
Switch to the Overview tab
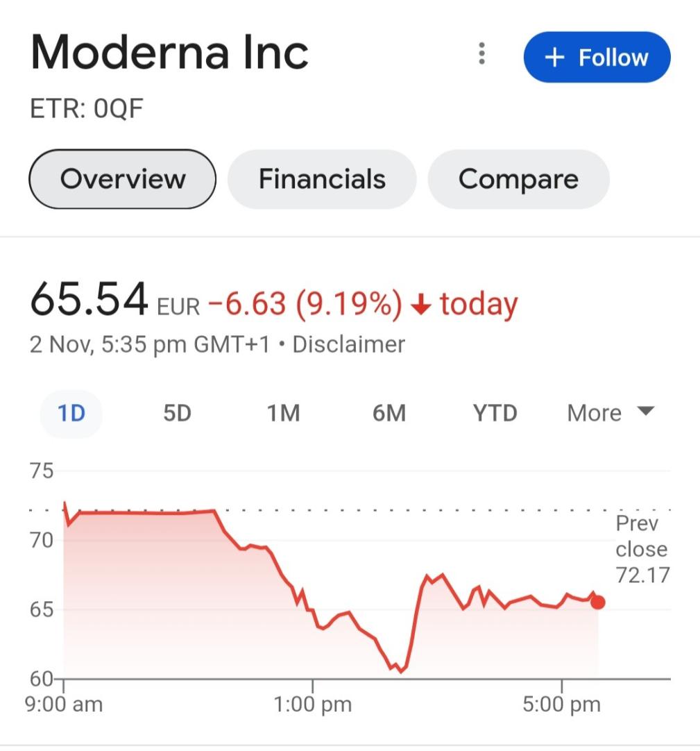point(122,179)
